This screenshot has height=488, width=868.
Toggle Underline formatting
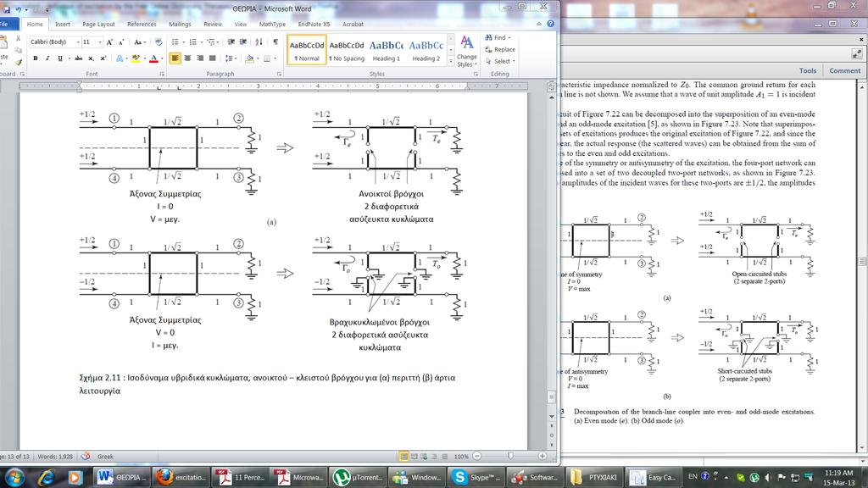click(x=60, y=58)
